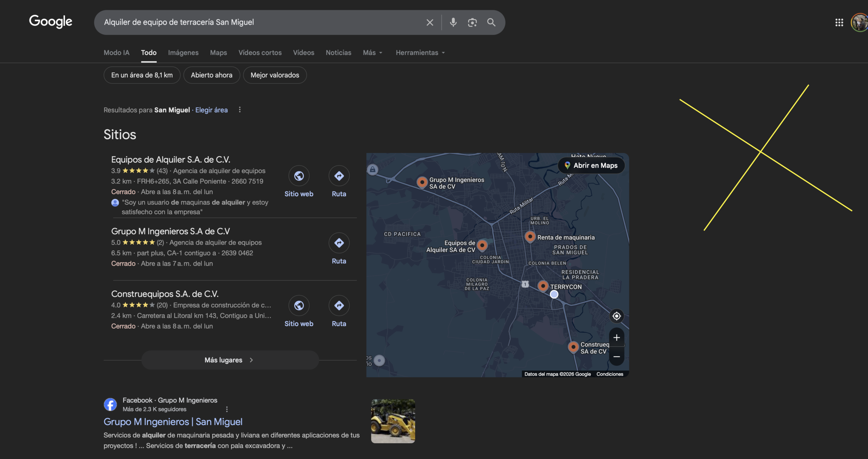868x459 pixels.
Task: Open the Google apps grid
Action: click(x=839, y=22)
